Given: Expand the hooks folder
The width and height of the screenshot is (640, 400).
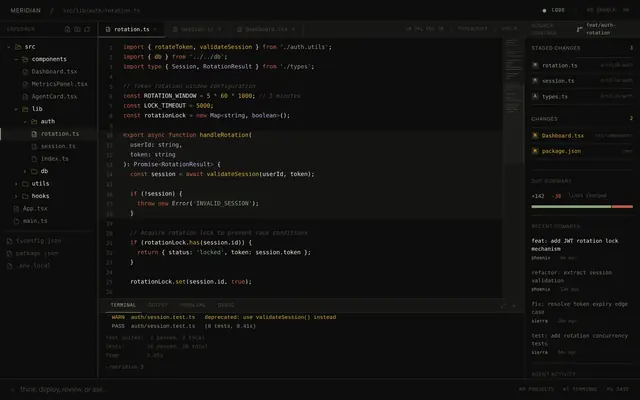Looking at the screenshot, I should pyautogui.click(x=16, y=196).
